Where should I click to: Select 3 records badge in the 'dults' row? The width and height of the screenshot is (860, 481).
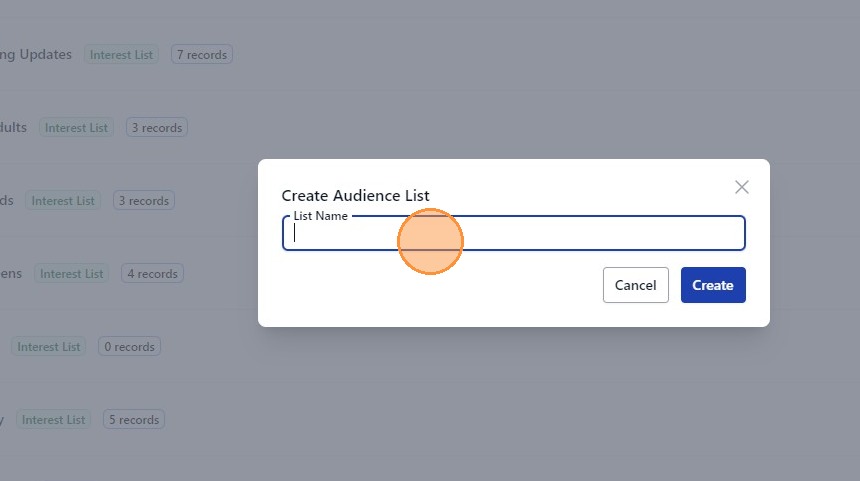click(156, 128)
